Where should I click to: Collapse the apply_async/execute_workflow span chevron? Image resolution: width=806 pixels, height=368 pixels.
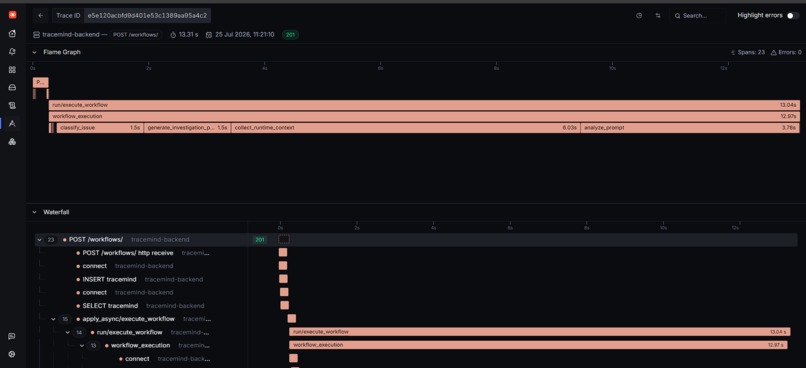click(53, 319)
